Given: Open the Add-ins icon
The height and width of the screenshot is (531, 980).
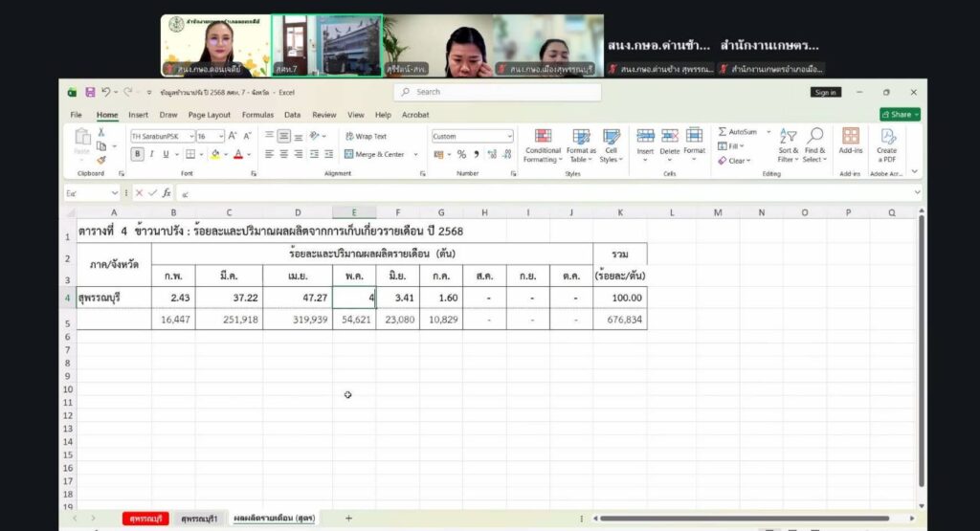Looking at the screenshot, I should (850, 137).
